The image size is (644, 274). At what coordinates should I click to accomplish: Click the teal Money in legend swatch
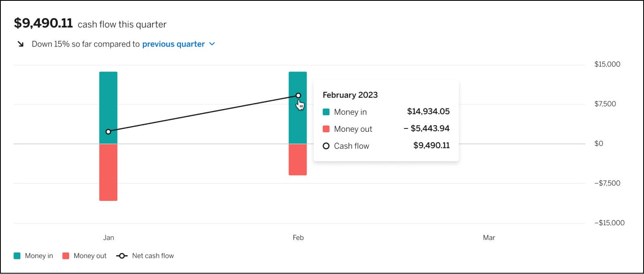16,255
